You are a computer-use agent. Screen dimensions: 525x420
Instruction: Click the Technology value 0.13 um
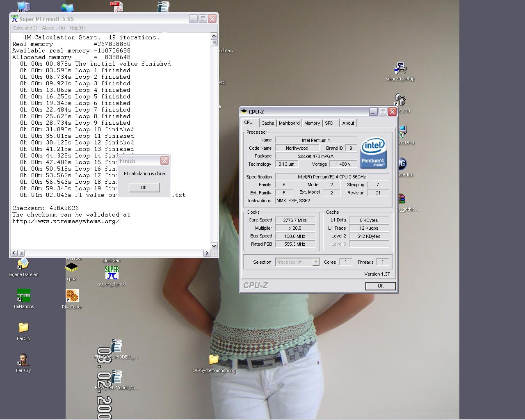click(x=286, y=164)
